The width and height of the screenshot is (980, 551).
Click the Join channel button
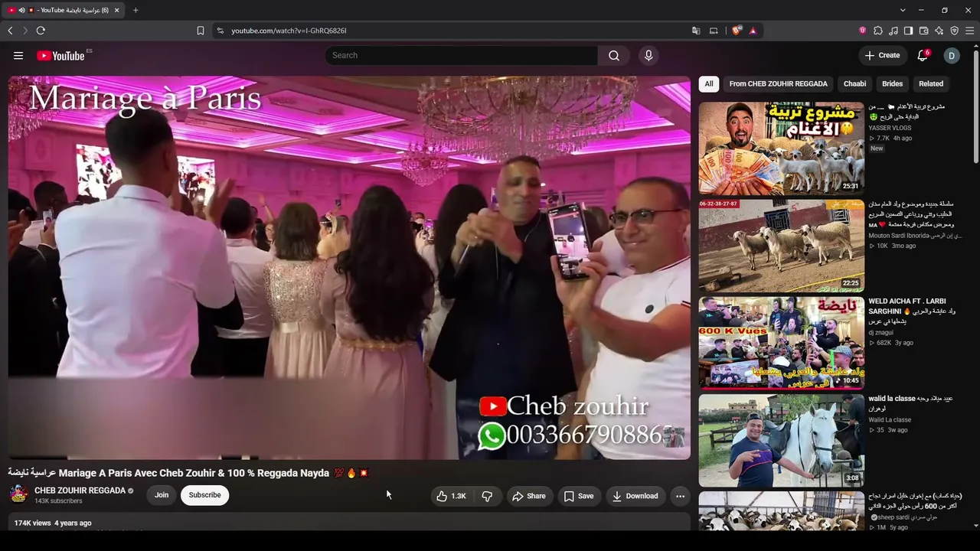click(x=162, y=495)
